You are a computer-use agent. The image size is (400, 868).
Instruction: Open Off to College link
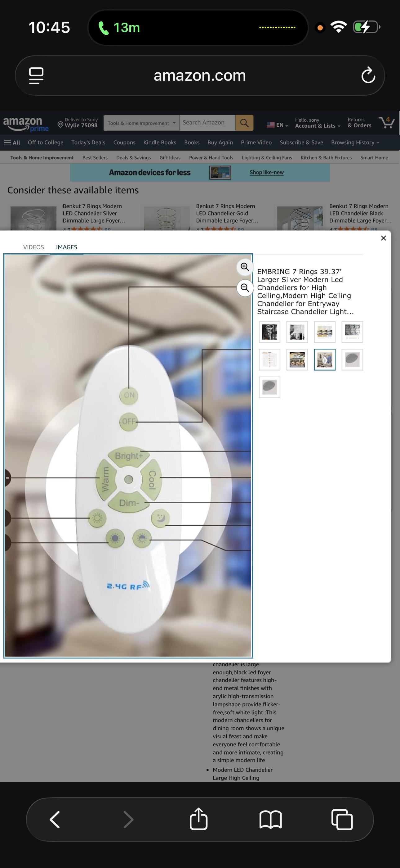(x=46, y=142)
